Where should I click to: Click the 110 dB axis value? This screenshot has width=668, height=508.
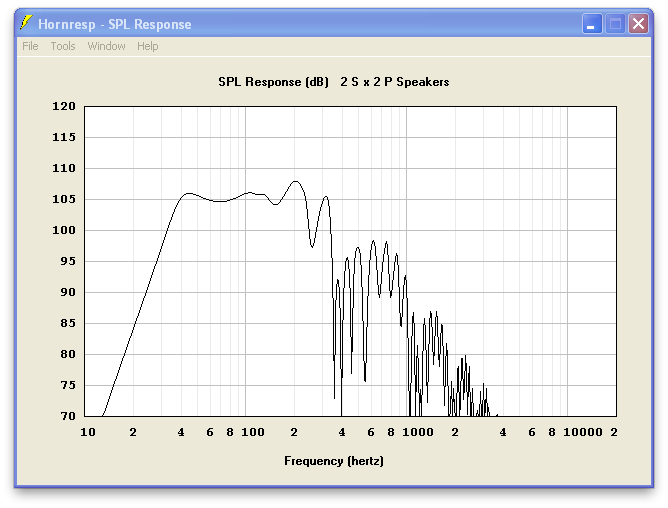click(x=64, y=168)
